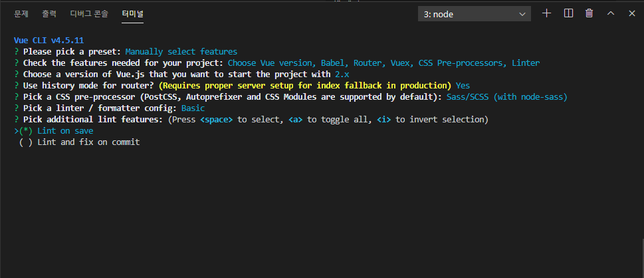Switch to the 문제 tab
644x278 pixels.
pos(21,13)
